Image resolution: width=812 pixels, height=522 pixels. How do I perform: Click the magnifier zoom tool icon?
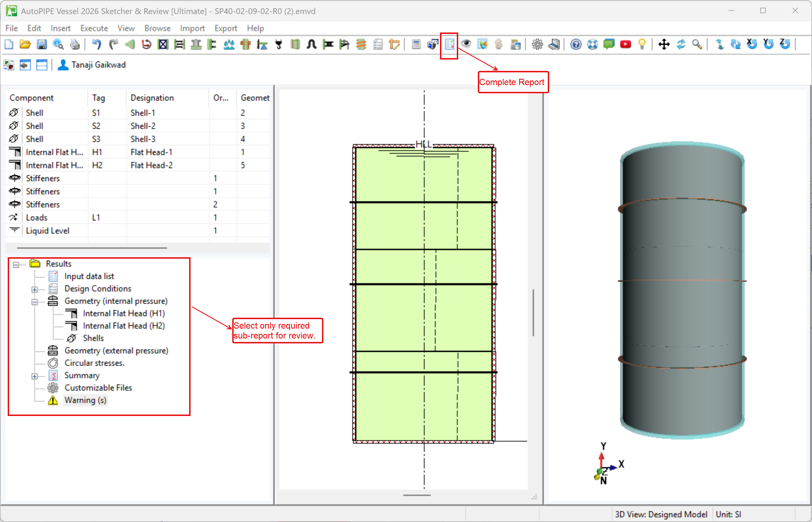697,44
